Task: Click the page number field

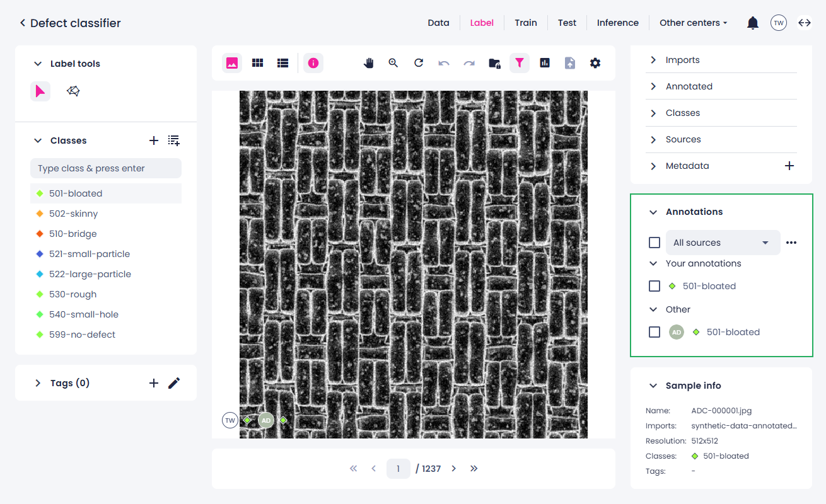Action: 398,469
